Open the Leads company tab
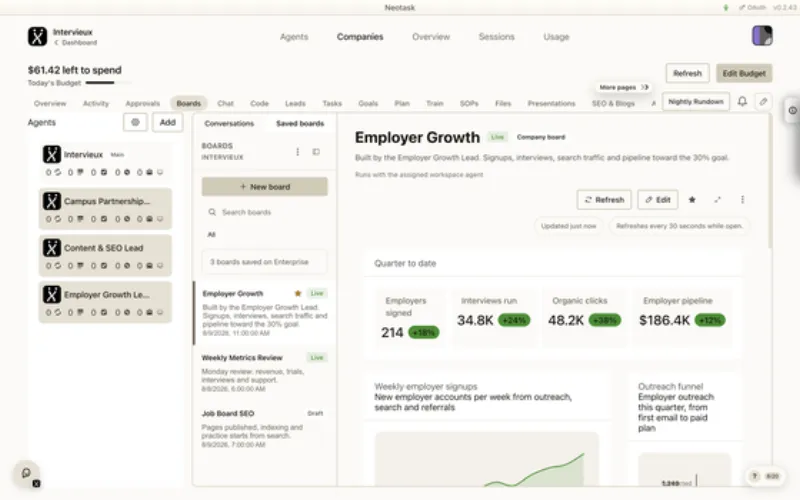Screen dimensions: 800x500 tap(295, 104)
